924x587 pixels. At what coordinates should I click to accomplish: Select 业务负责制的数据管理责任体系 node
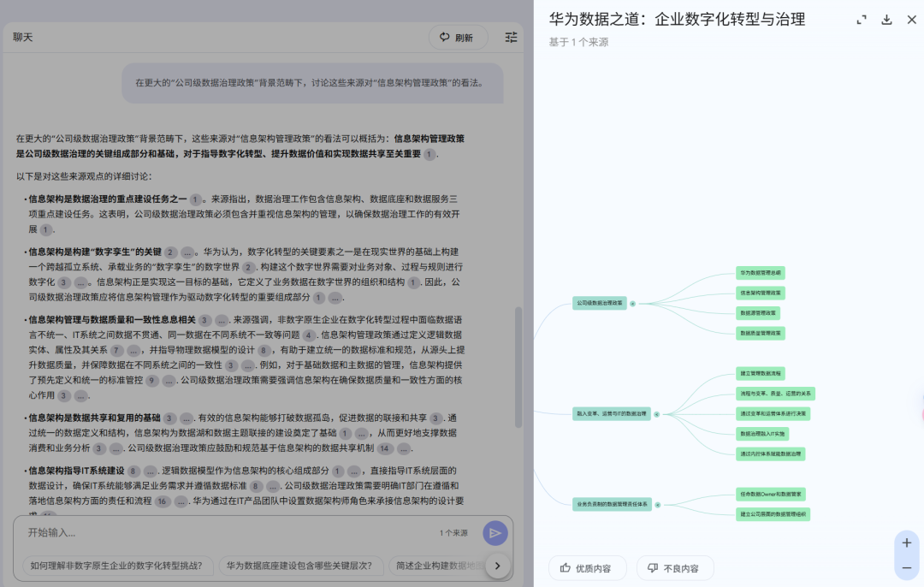[612, 505]
